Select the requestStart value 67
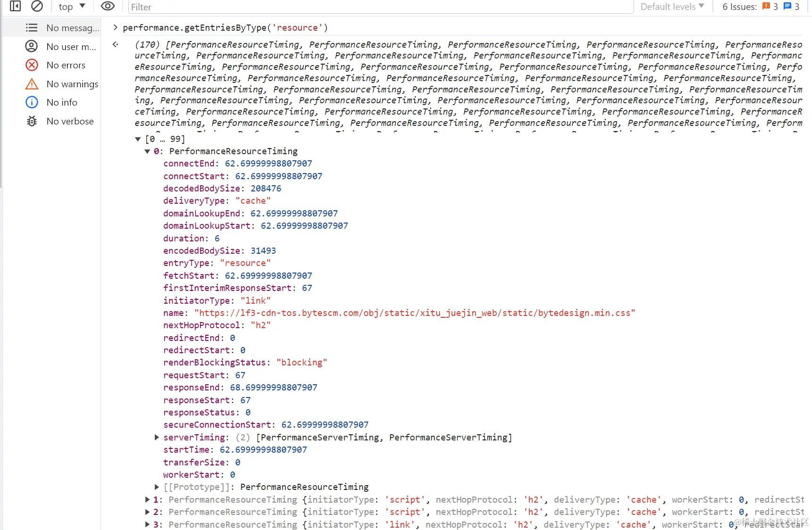 point(240,375)
